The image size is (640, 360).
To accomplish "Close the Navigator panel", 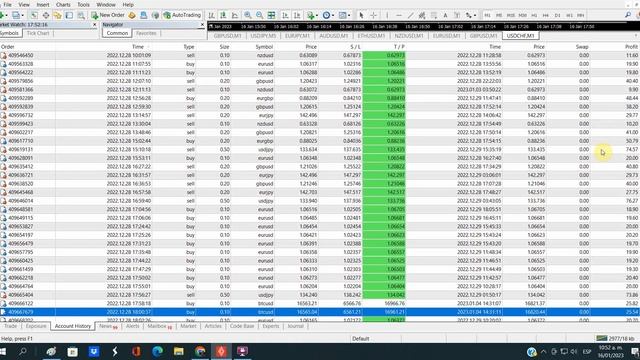I will tap(202, 25).
